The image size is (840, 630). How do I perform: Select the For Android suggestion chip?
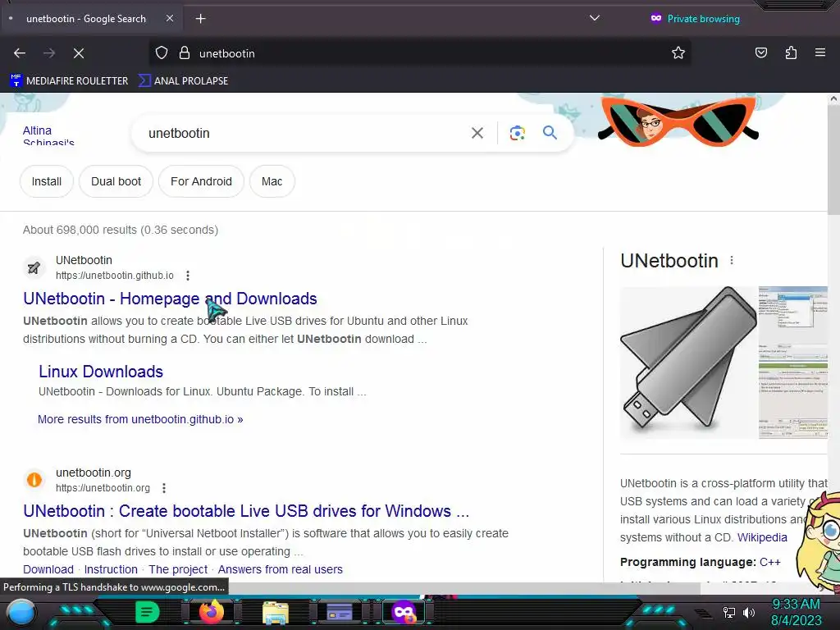(202, 181)
